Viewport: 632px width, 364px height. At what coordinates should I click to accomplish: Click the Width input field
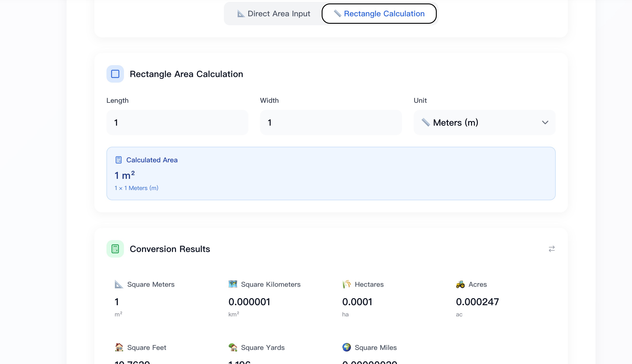(331, 122)
